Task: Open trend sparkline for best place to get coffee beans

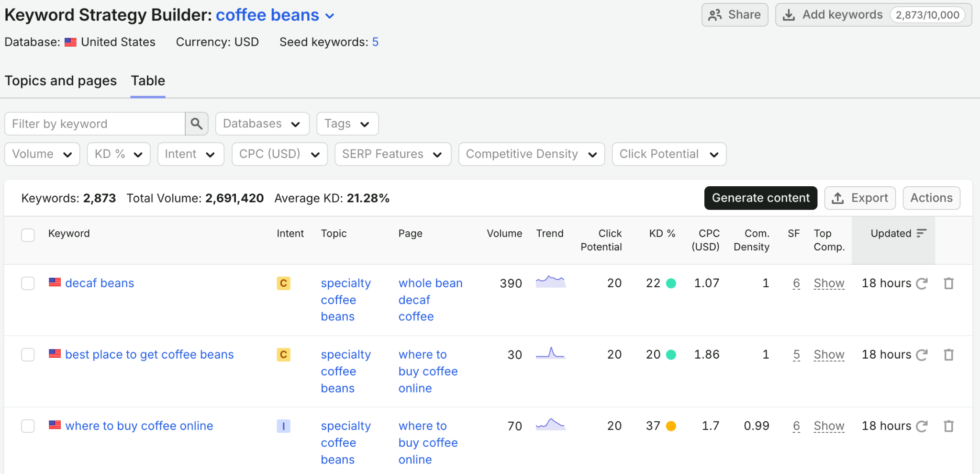Action: pos(551,353)
